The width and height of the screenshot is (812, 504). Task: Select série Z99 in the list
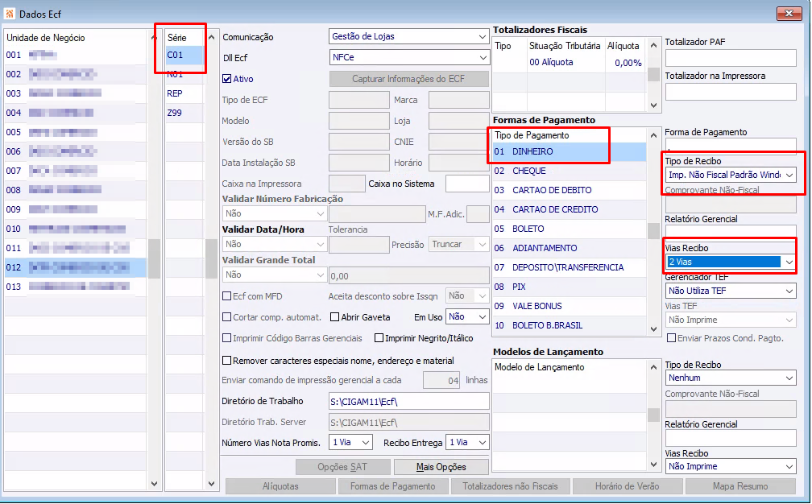click(x=184, y=113)
